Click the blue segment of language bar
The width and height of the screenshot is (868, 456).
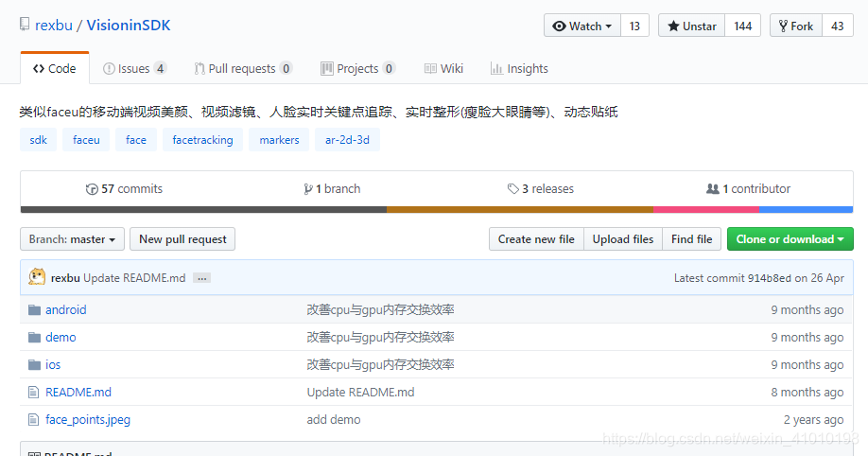[806, 209]
